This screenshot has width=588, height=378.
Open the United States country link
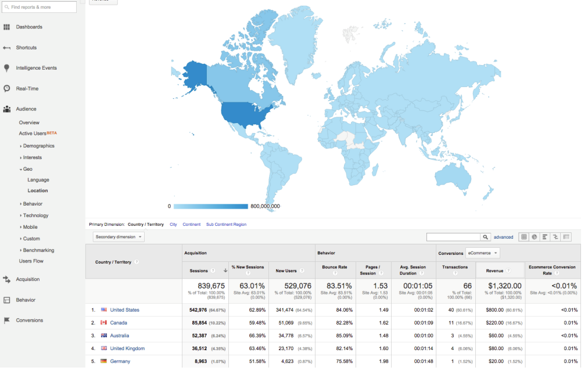tap(124, 310)
